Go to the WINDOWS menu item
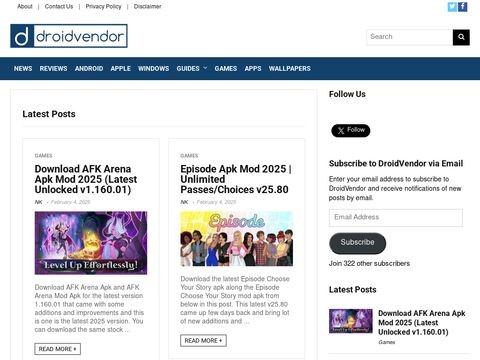The image size is (480, 360). pyautogui.click(x=154, y=68)
